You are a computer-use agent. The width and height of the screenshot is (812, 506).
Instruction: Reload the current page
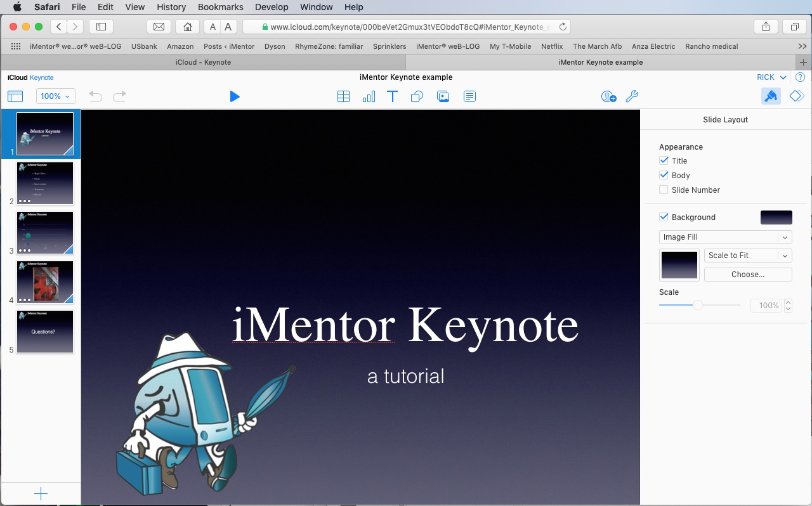pos(563,27)
